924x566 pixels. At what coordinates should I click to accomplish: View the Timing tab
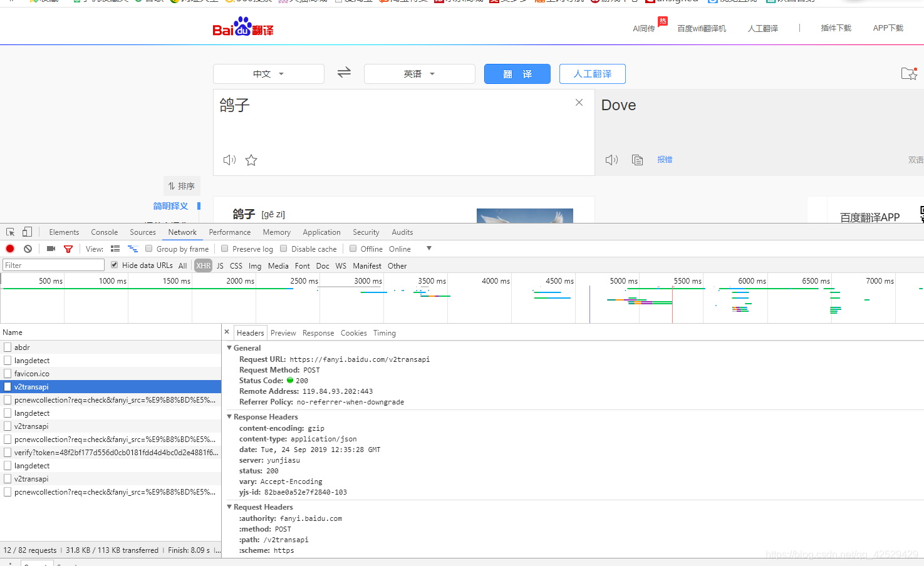point(385,332)
